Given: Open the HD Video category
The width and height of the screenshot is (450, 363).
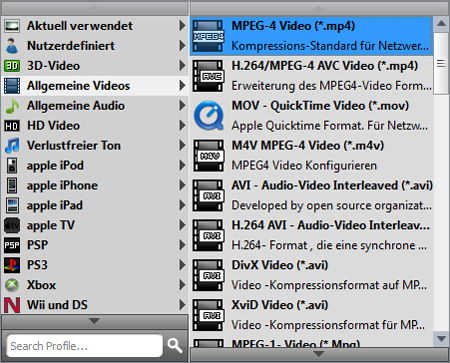Looking at the screenshot, I should pos(95,126).
